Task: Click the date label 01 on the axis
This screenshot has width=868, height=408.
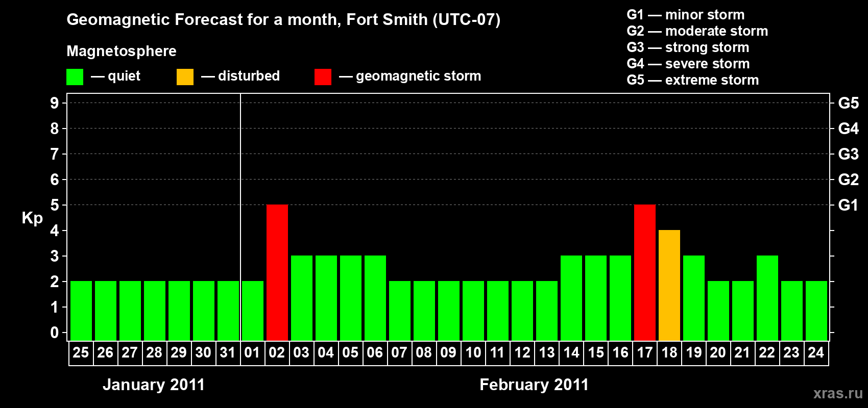Action: coord(252,353)
